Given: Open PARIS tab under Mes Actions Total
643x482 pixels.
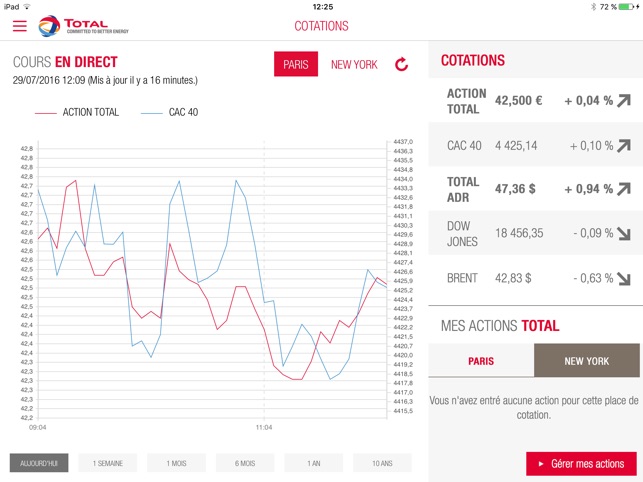Looking at the screenshot, I should click(481, 361).
